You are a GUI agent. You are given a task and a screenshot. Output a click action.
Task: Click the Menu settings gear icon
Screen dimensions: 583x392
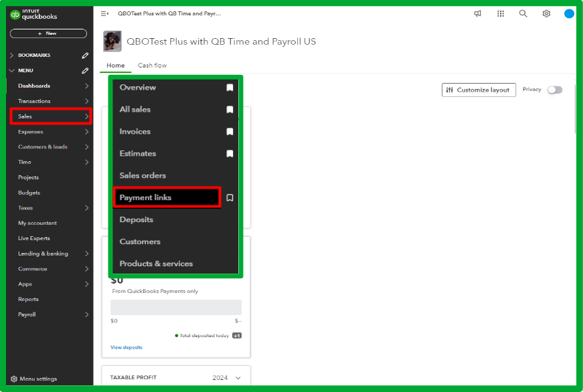(14, 379)
